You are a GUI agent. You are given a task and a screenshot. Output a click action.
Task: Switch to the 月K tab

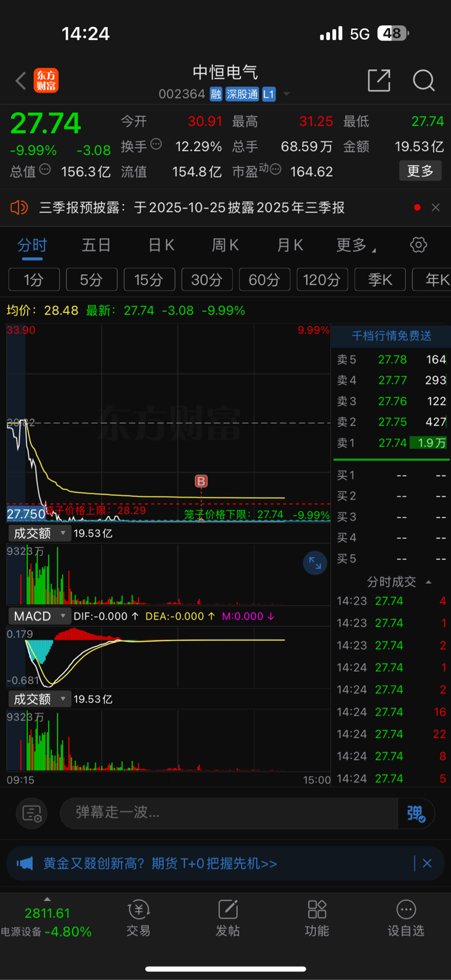[290, 245]
